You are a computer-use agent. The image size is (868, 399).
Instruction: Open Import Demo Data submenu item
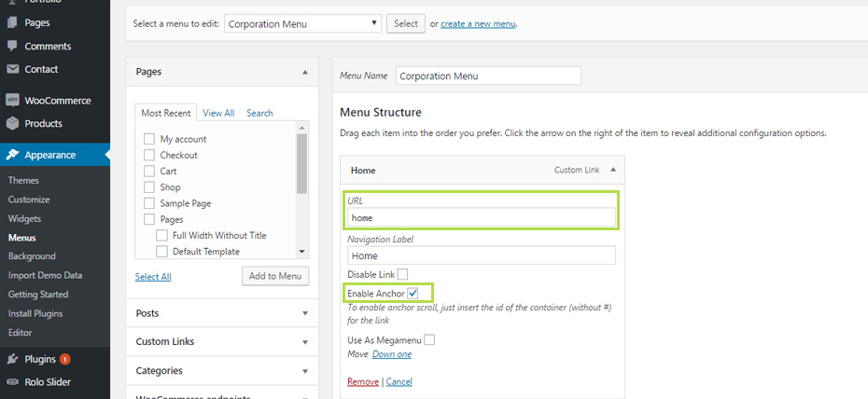46,275
